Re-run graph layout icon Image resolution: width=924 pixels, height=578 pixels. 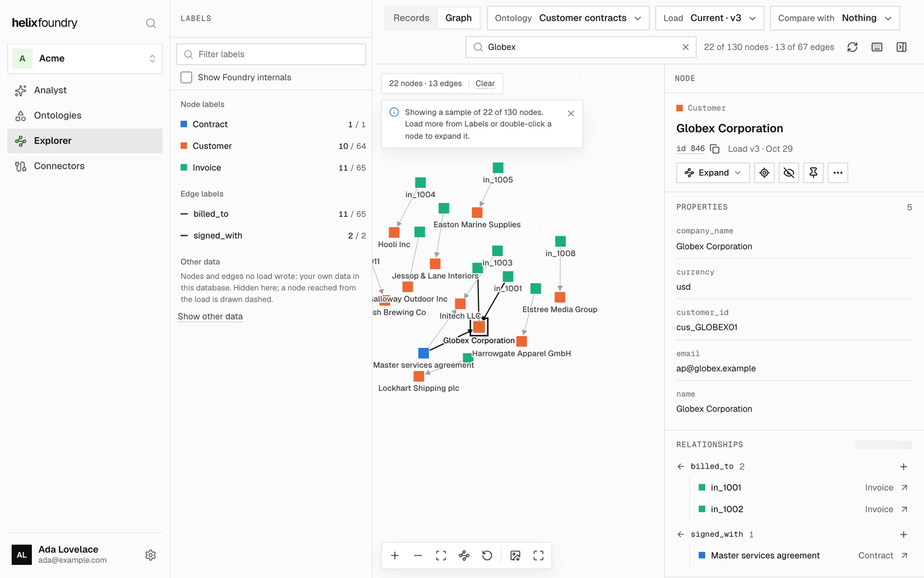click(x=464, y=555)
